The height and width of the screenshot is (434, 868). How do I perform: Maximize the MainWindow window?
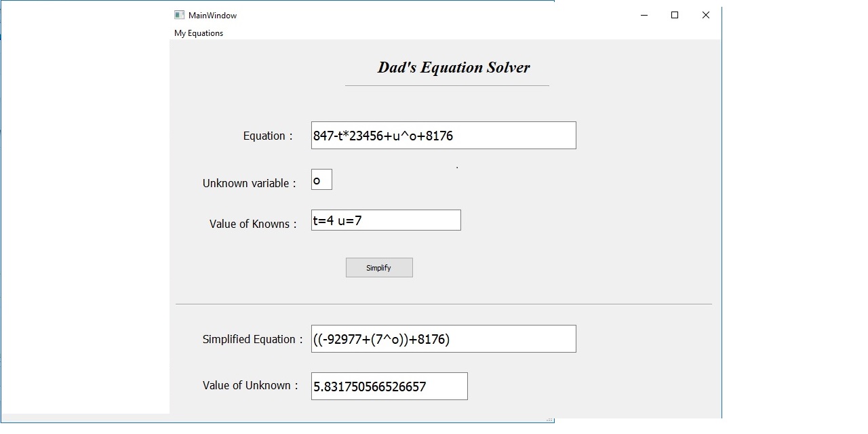click(x=675, y=15)
